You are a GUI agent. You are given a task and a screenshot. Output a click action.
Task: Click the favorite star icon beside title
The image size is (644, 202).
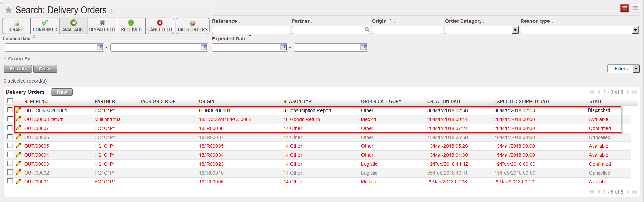[8, 10]
